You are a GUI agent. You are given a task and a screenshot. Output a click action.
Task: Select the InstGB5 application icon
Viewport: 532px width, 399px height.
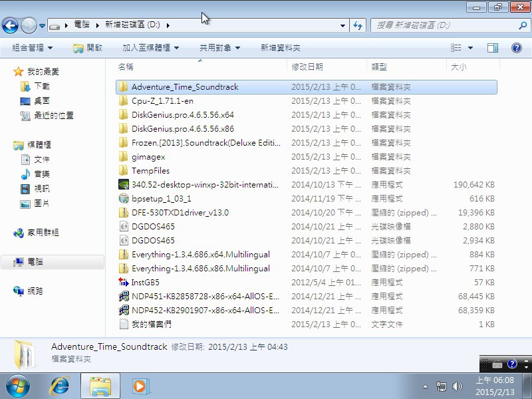click(x=124, y=282)
